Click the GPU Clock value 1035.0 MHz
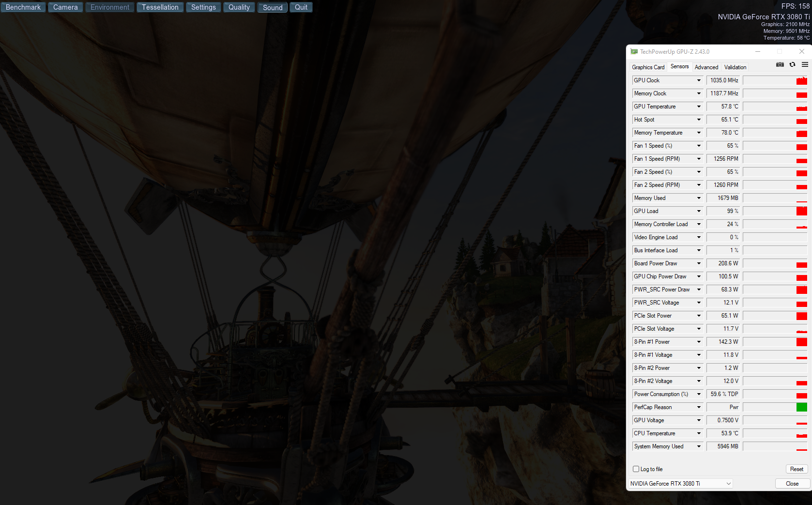This screenshot has width=812, height=505. click(724, 80)
